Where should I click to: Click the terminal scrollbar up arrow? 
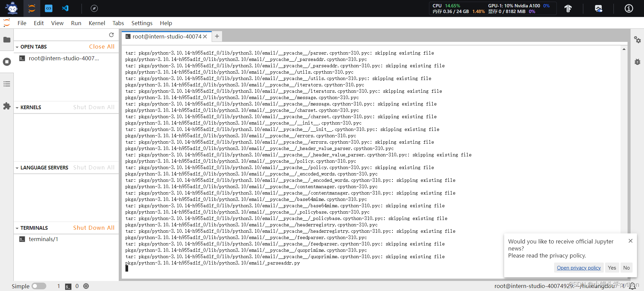624,49
